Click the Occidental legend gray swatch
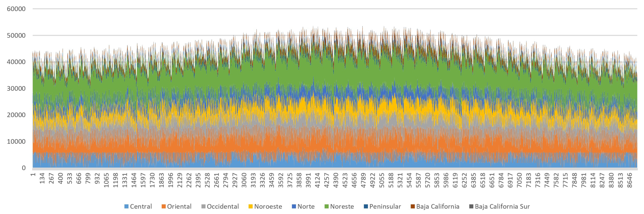Screen dimensions: 644x214 (203, 207)
